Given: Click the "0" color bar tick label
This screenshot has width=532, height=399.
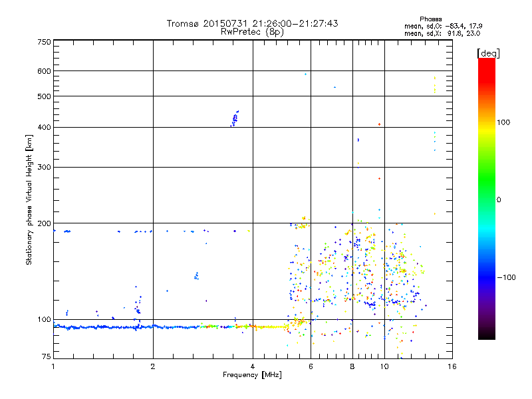Looking at the screenshot, I should (498, 200).
